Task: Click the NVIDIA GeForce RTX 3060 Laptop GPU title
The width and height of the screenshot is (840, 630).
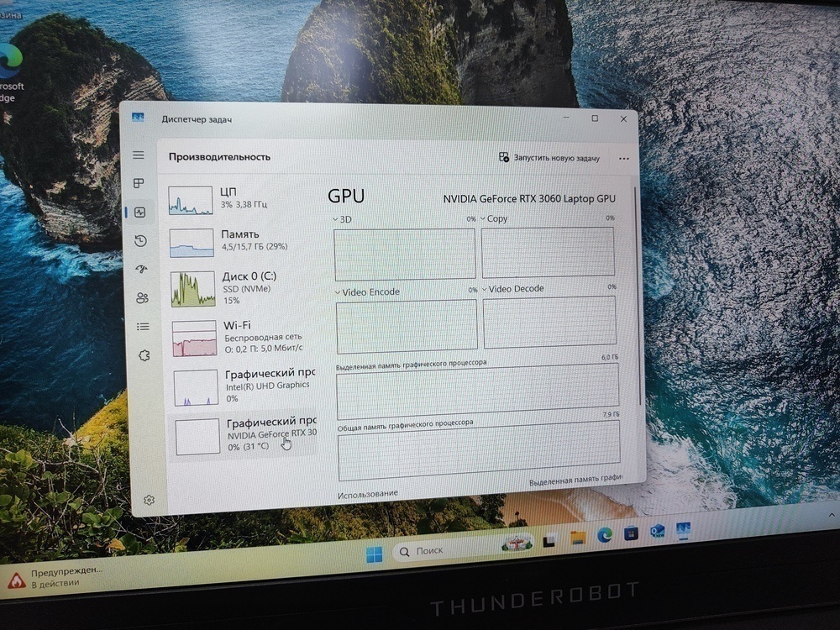Action: pos(529,199)
